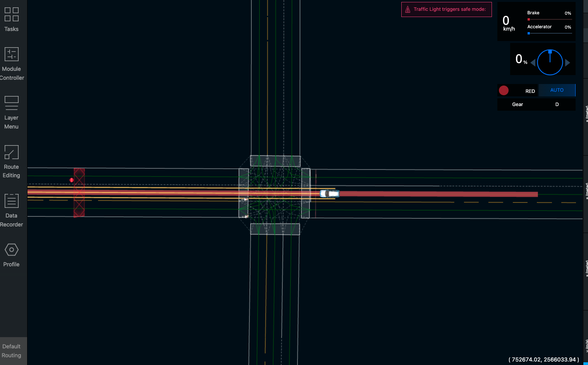Click the left turn signal arrow

pos(533,63)
